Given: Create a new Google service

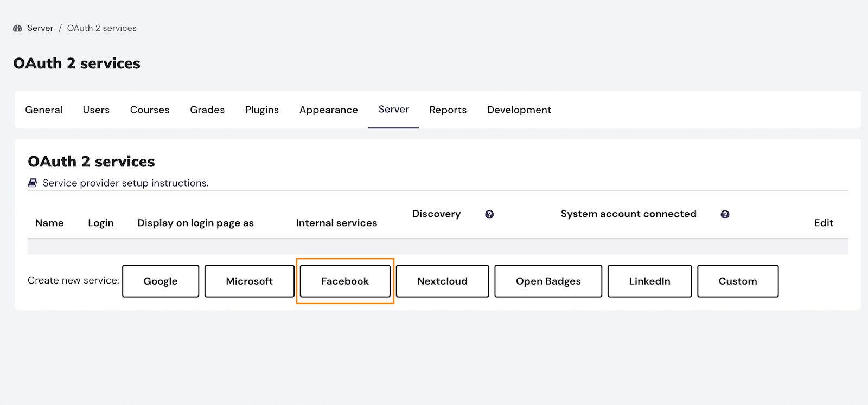Looking at the screenshot, I should click(x=161, y=281).
